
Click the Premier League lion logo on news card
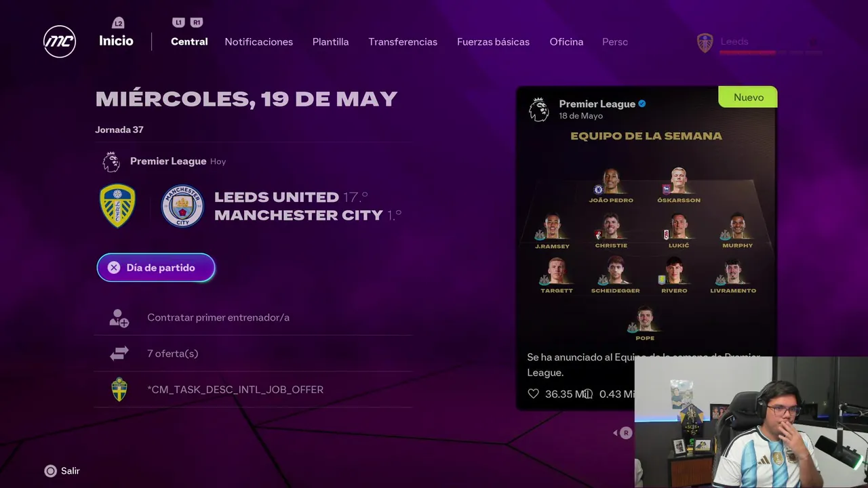pyautogui.click(x=539, y=109)
